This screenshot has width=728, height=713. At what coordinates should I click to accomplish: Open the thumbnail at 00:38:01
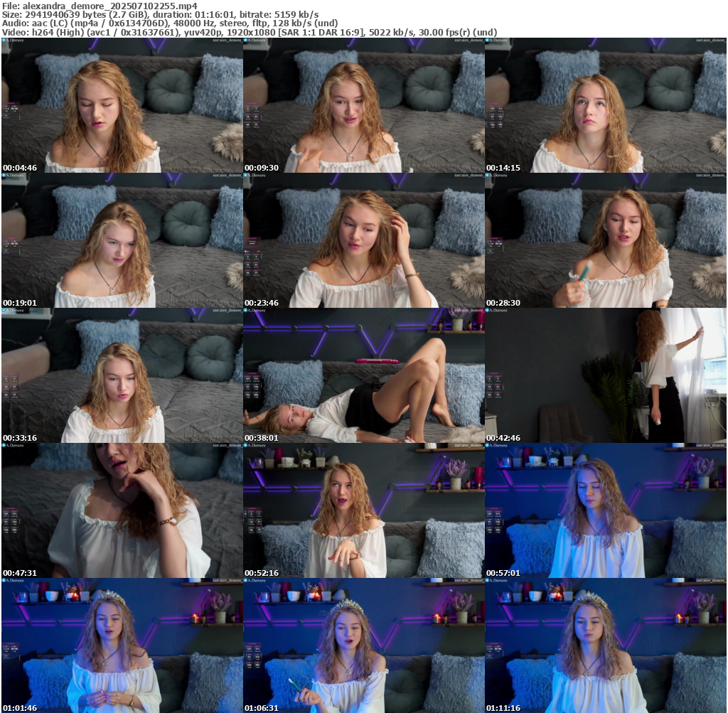point(364,375)
